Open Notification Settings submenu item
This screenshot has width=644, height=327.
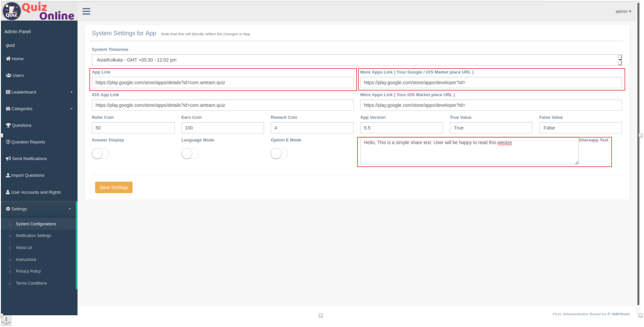pyautogui.click(x=33, y=236)
